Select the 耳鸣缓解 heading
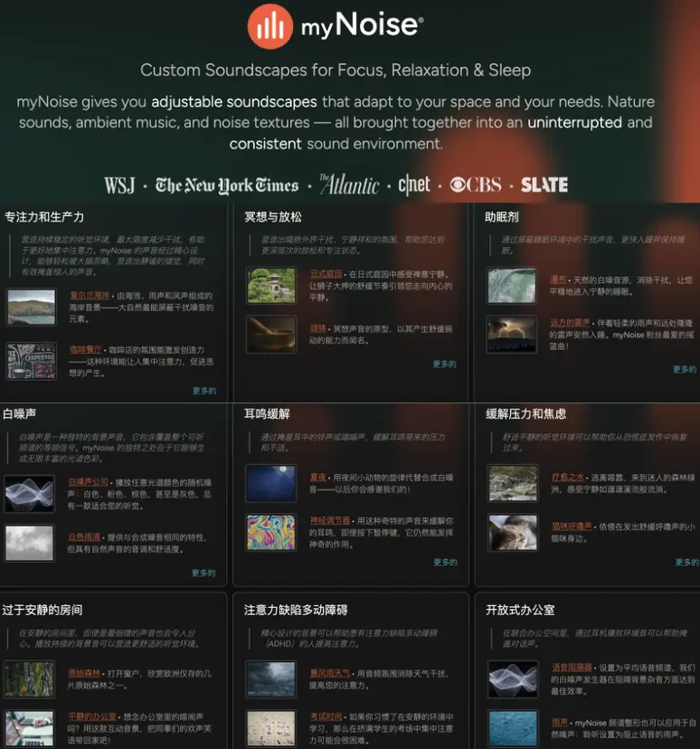This screenshot has width=700, height=749. (x=267, y=413)
